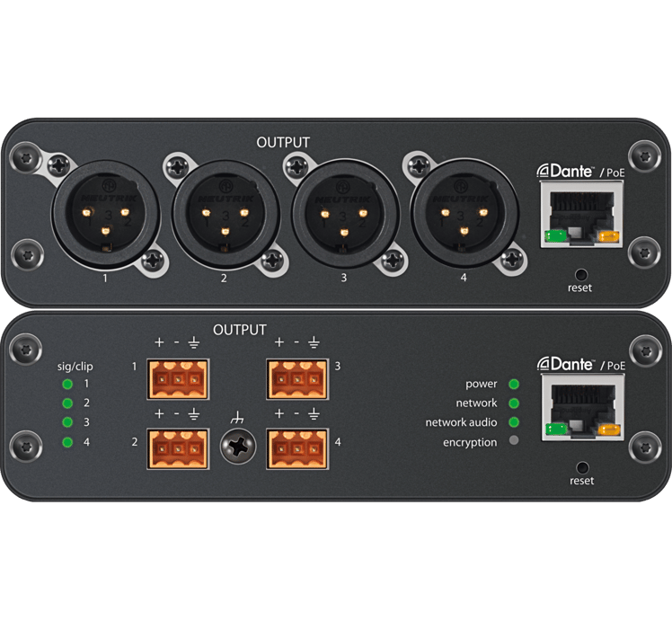Click the plus sign above block connector 4
The height and width of the screenshot is (629, 672).
(279, 413)
